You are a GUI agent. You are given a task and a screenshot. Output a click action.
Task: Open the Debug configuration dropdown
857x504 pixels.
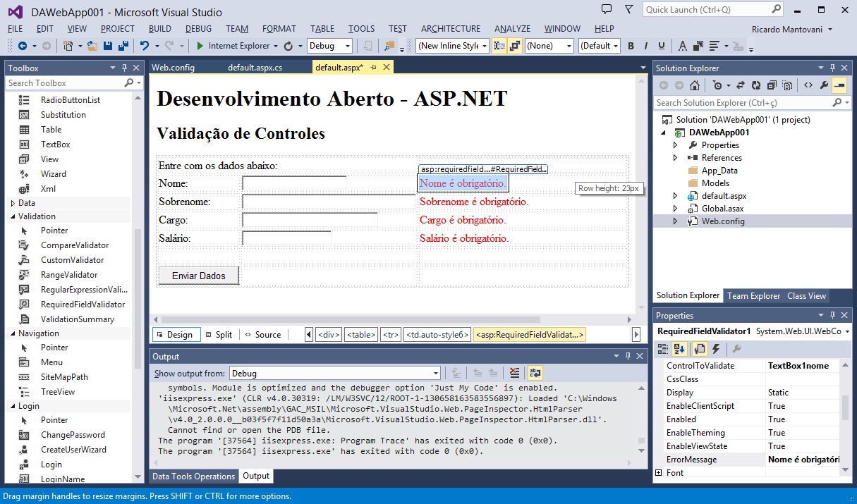coord(329,46)
